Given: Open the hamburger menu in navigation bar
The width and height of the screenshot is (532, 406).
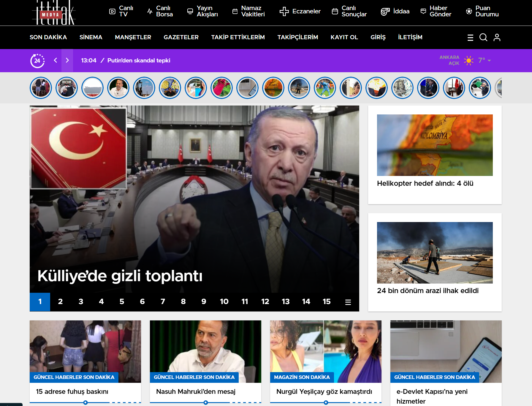Looking at the screenshot, I should click(470, 37).
